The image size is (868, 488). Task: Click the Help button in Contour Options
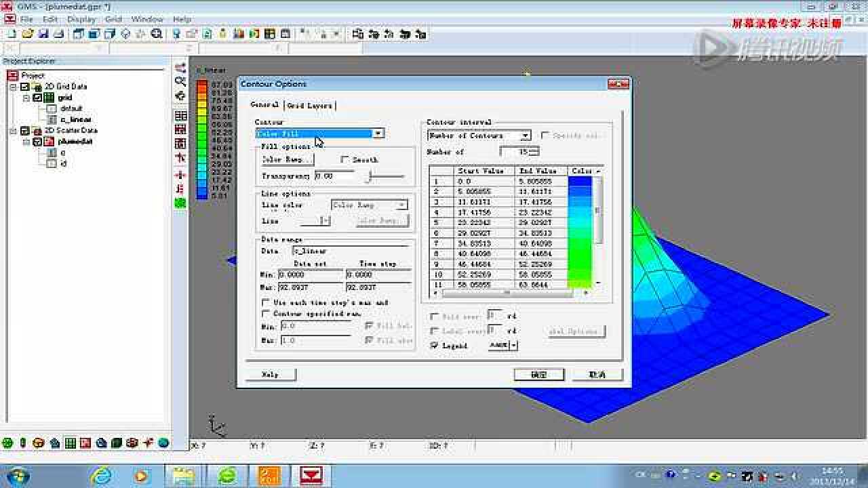[270, 374]
